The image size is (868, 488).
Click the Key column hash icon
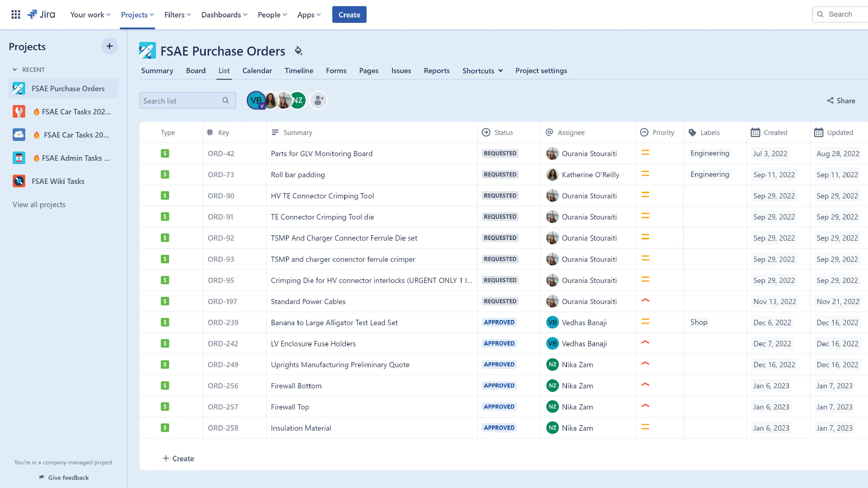(x=210, y=133)
